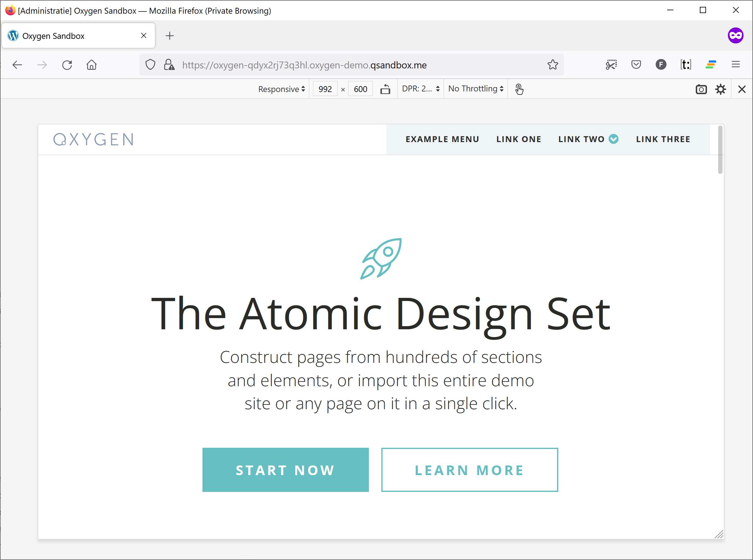
Task: Open the DPR dropdown
Action: point(420,89)
